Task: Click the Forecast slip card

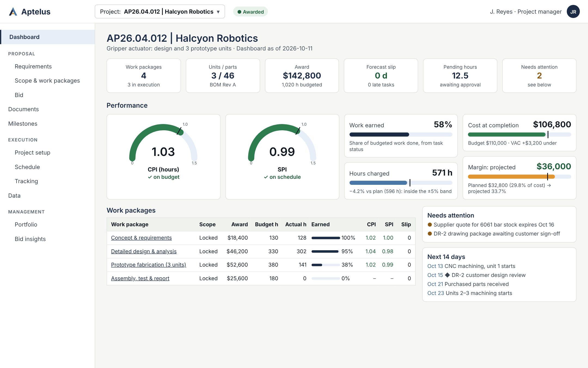Action: [381, 76]
